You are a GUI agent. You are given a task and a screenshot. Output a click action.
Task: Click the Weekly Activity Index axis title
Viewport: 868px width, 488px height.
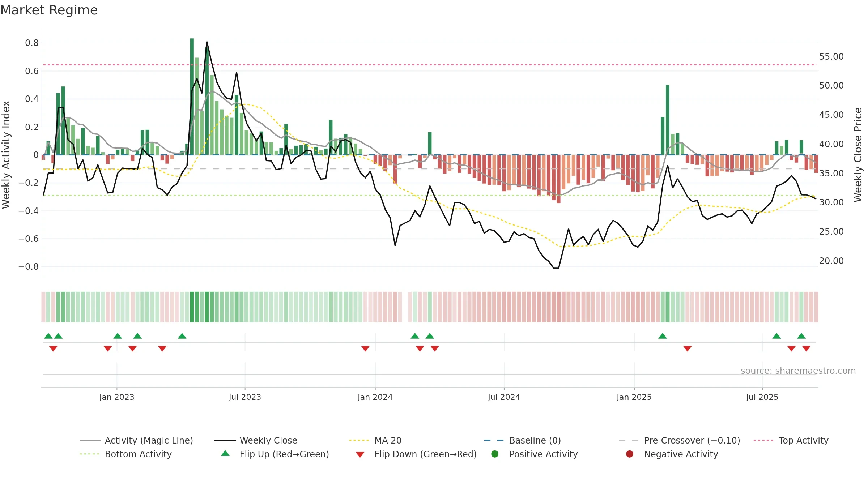[6, 155]
